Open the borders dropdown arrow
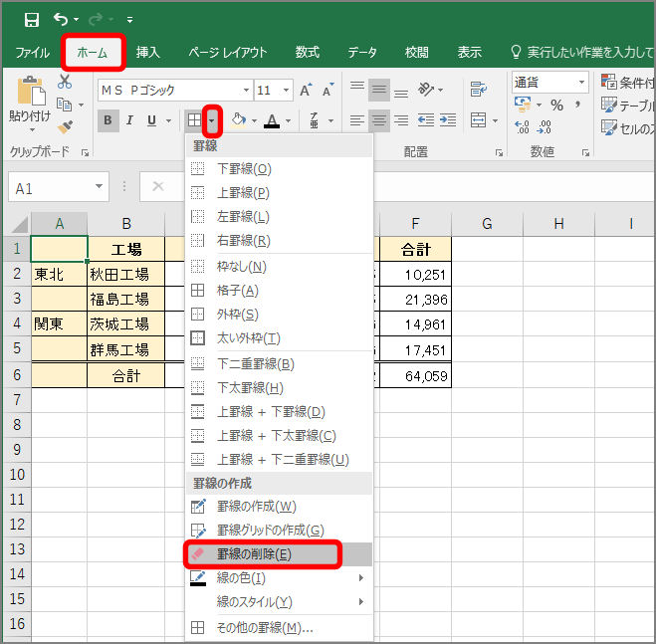Viewport: 656px width, 644px height. tap(212, 120)
